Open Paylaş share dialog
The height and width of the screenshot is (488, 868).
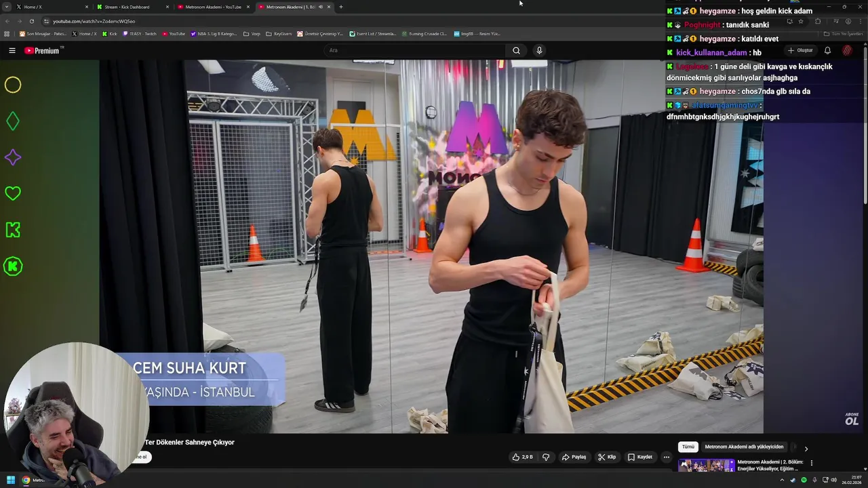[x=574, y=457]
